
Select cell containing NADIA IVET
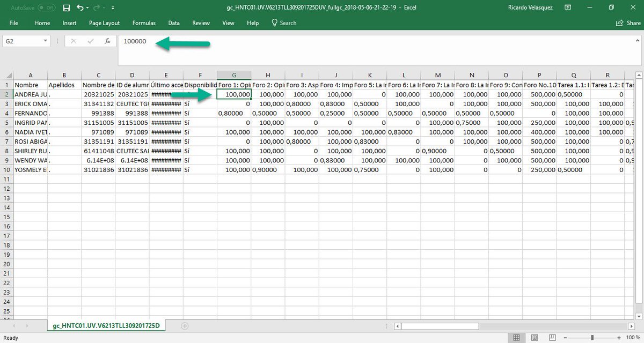click(x=30, y=132)
